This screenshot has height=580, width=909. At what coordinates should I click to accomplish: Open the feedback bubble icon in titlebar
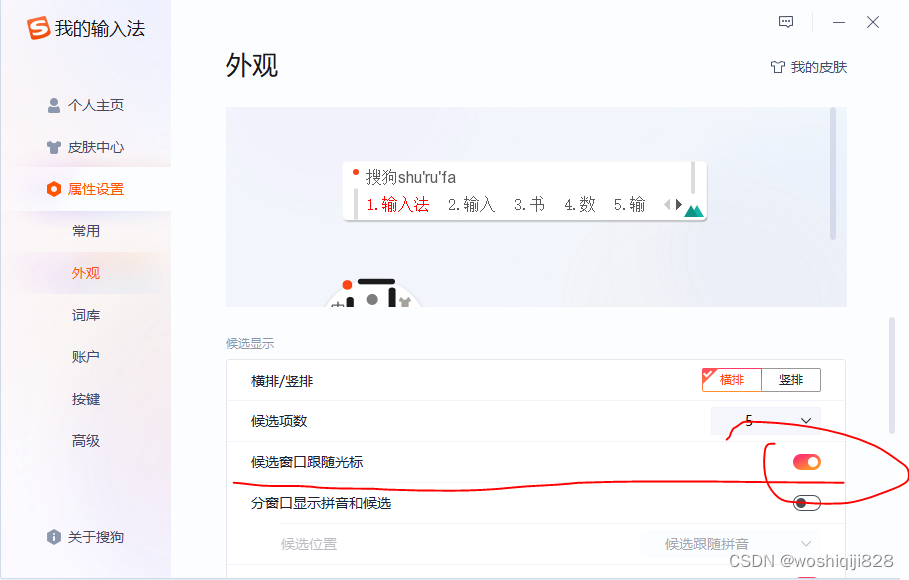click(786, 21)
